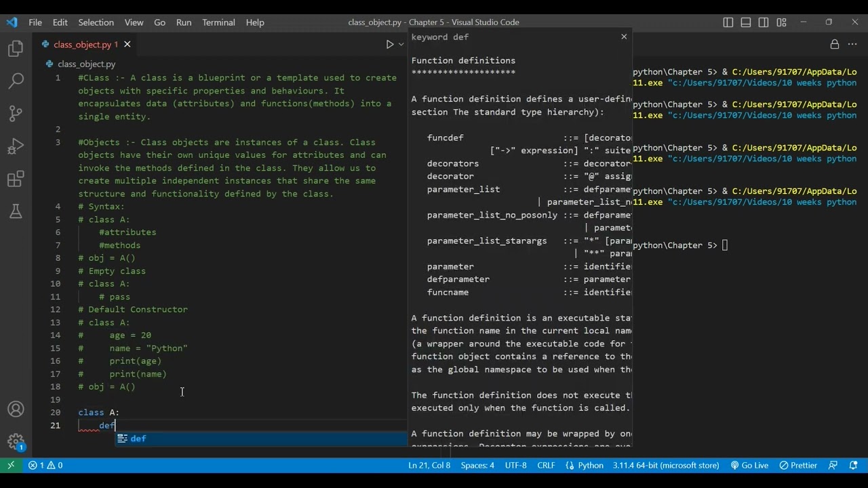Click comment '# obj = A()' on line 18
The image size is (868, 488).
coord(106,387)
